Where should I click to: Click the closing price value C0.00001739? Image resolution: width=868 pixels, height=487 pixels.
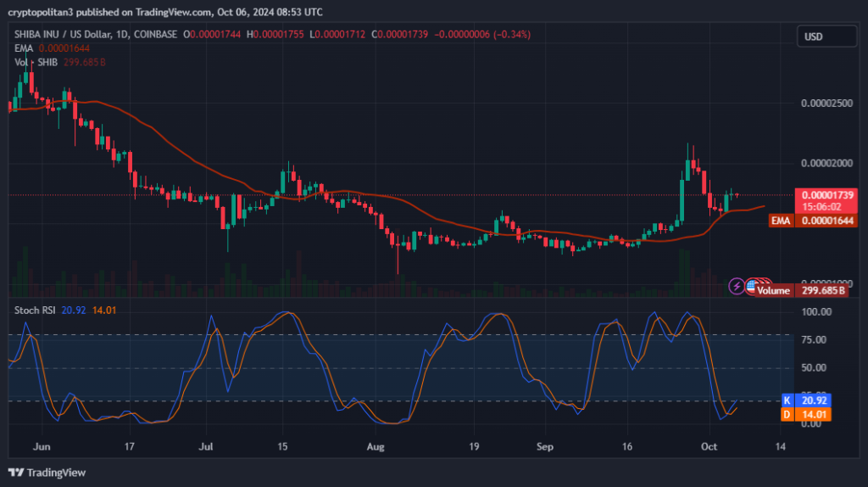(400, 34)
